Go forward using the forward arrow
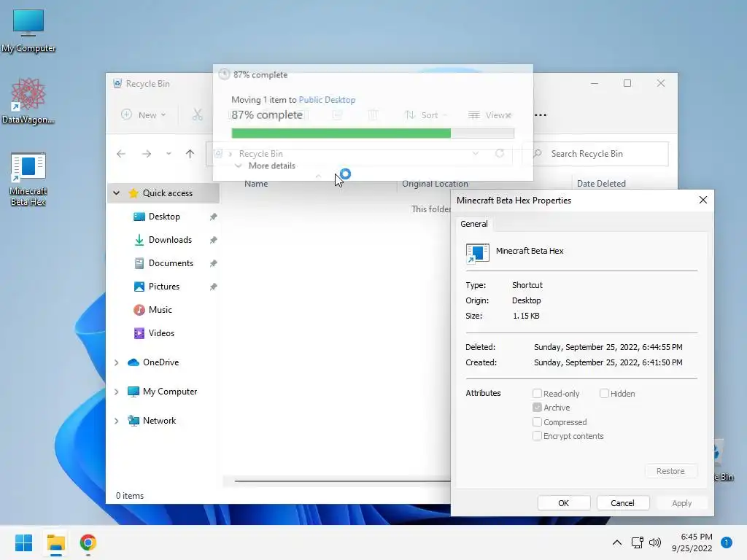 tap(147, 154)
